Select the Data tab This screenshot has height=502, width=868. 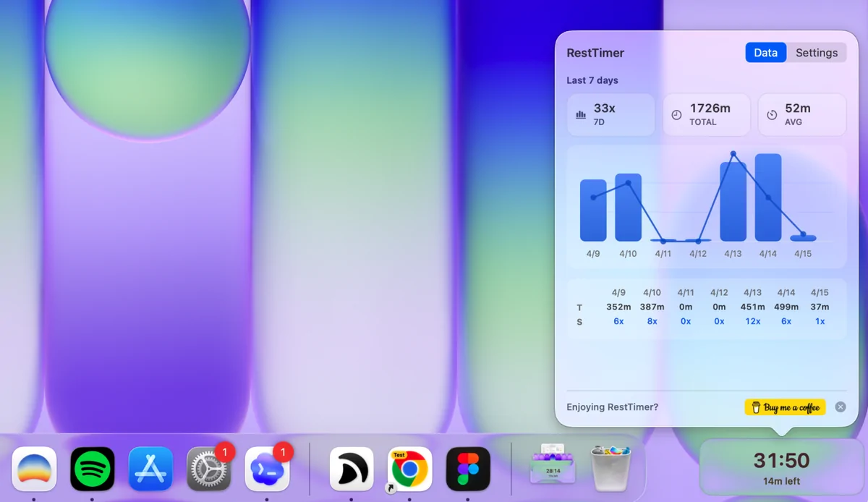click(x=765, y=53)
